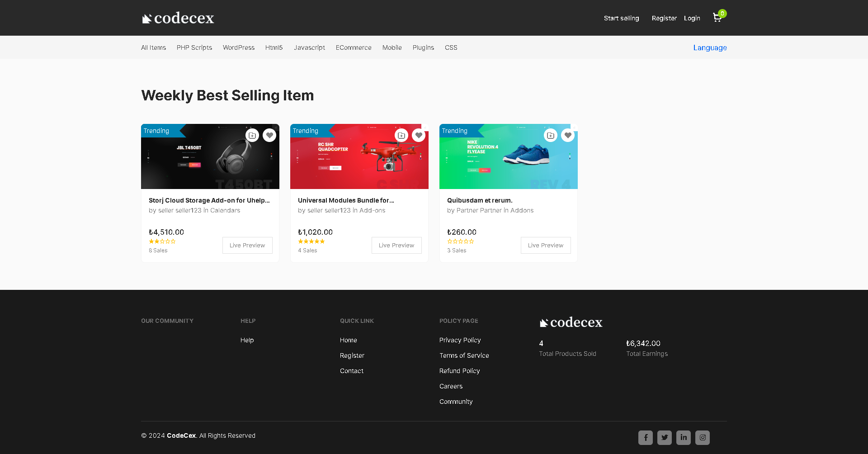Screen dimensions: 868x454
Task: Toggle favorite heart on Quibusdam item
Action: [568, 135]
